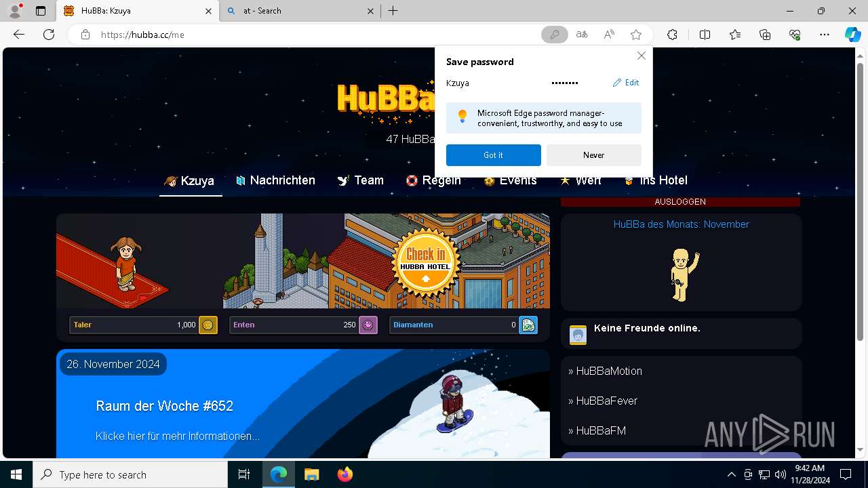Image resolution: width=868 pixels, height=488 pixels.
Task: Open the Wert navigation item
Action: tap(580, 180)
